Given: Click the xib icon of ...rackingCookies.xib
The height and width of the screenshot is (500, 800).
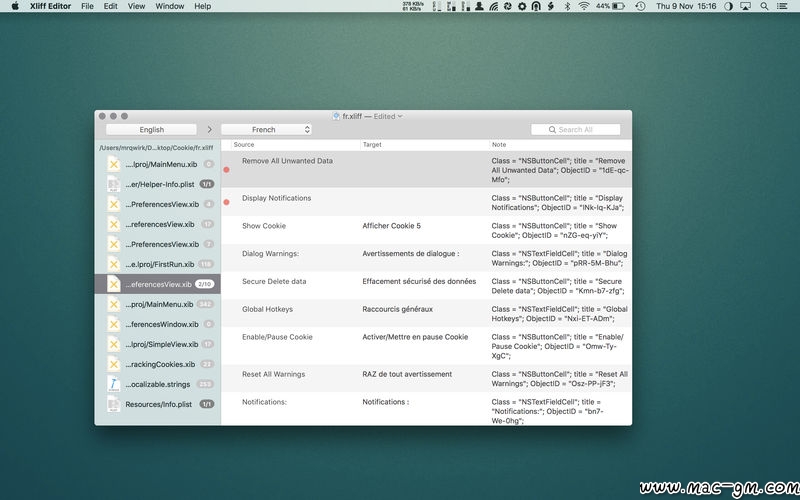Looking at the screenshot, I should 113,364.
